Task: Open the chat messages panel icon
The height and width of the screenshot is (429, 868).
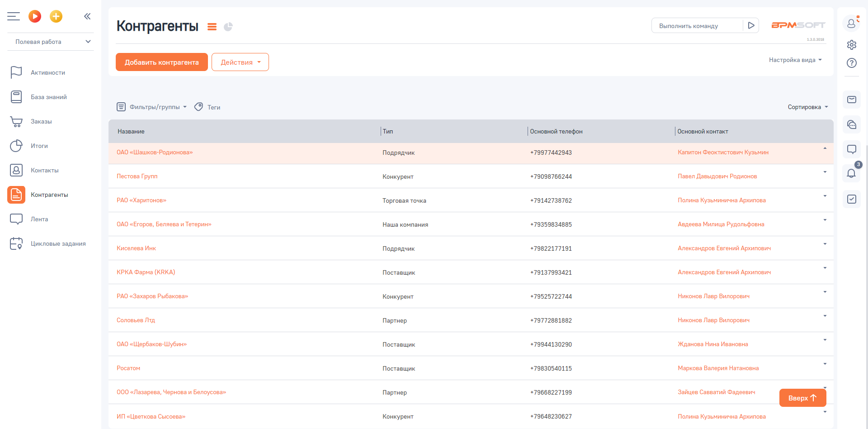Action: 852,124
